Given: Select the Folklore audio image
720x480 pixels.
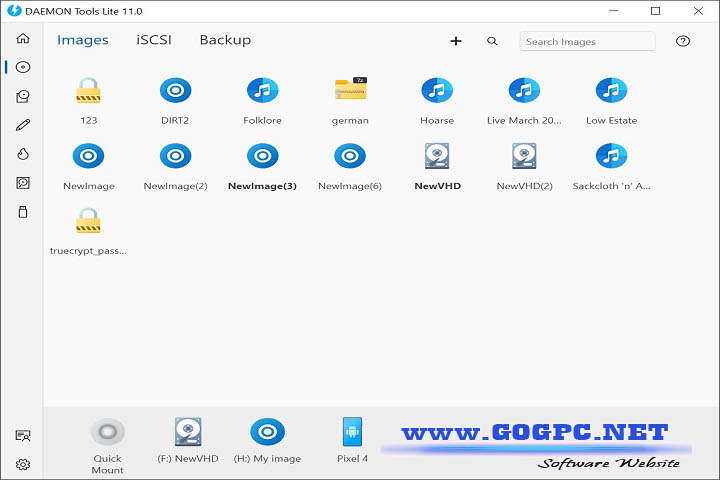Looking at the screenshot, I should [262, 101].
